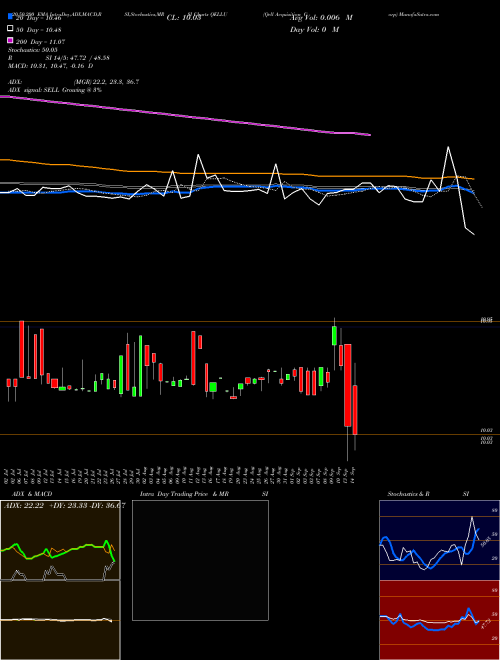Select the Avg Vol: 0.006 M value

(321, 18)
